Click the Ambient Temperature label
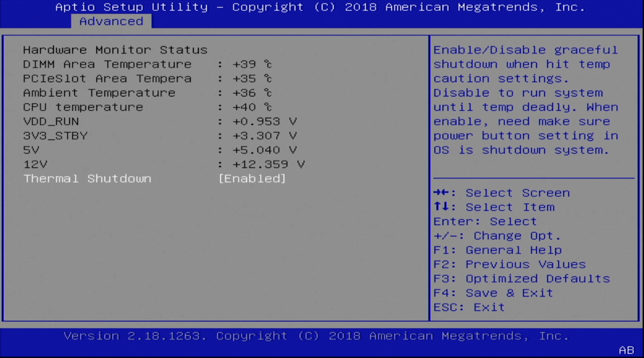644x358 pixels. [x=99, y=93]
